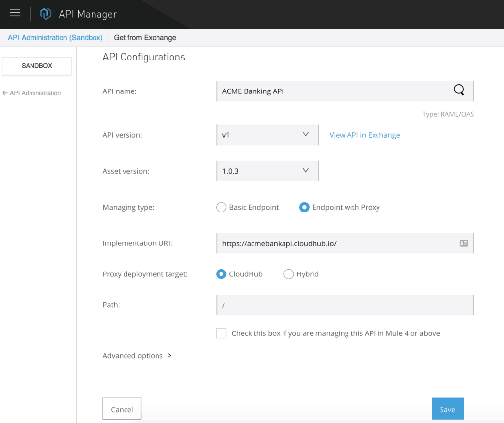This screenshot has height=423, width=504.
Task: Select the Endpoint with Proxy radio button
Action: (305, 207)
